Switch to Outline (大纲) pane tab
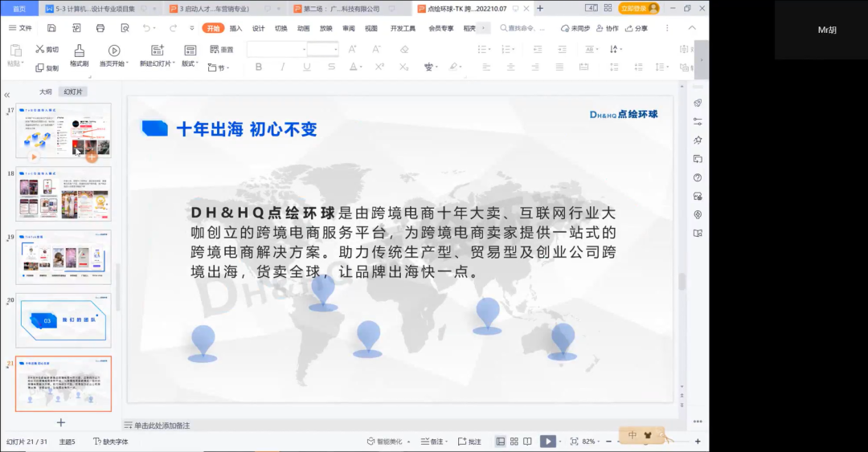The width and height of the screenshot is (868, 452). 45,92
